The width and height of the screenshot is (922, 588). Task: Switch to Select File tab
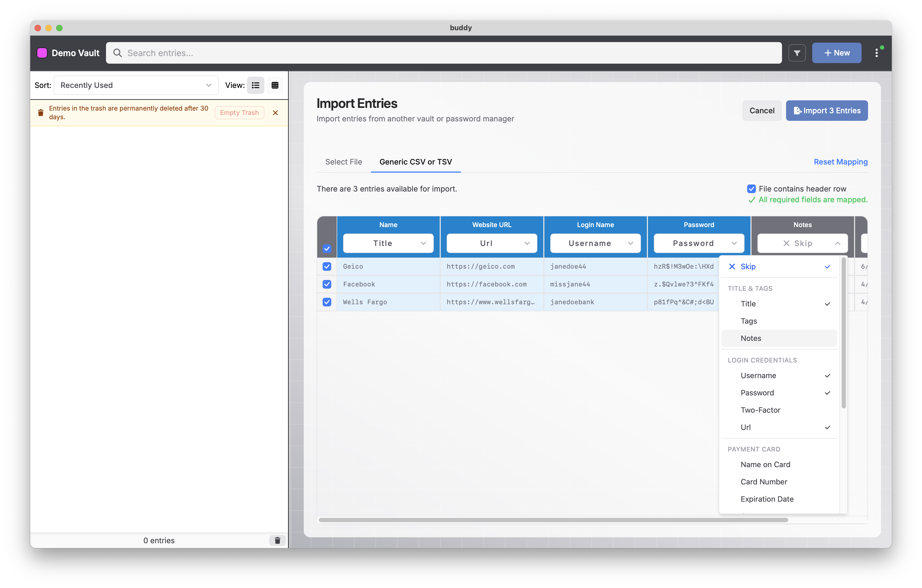click(343, 162)
